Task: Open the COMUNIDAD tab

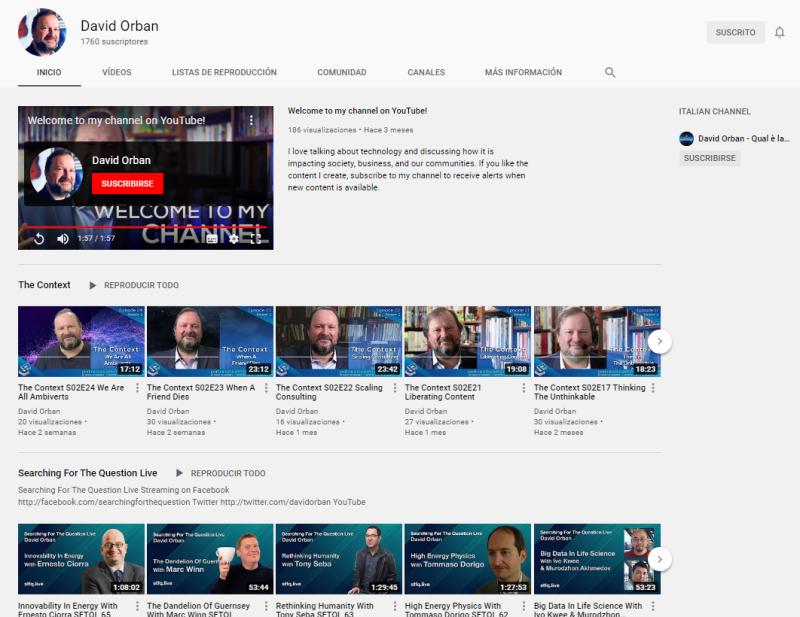Action: (342, 72)
